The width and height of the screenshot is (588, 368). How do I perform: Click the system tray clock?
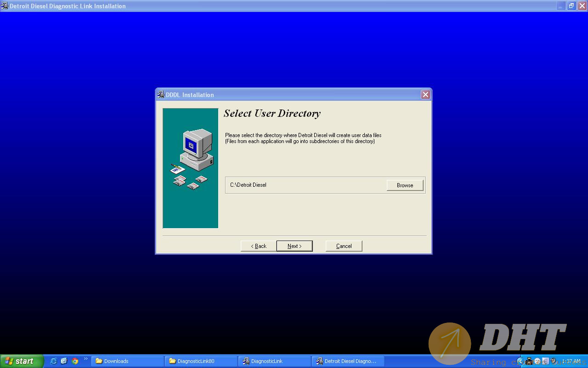click(571, 362)
